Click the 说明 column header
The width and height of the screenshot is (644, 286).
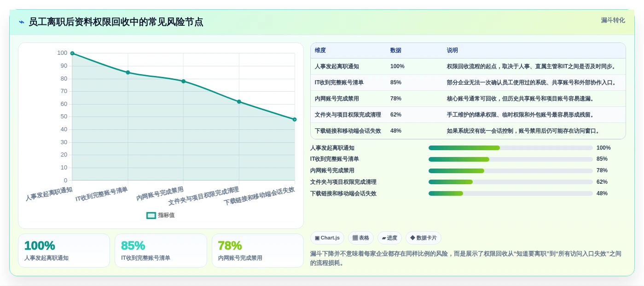point(453,50)
